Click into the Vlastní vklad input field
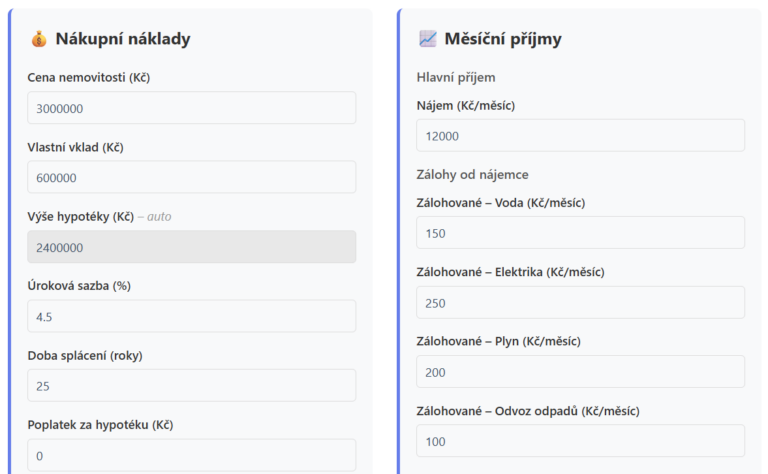The height and width of the screenshot is (474, 768). click(191, 177)
